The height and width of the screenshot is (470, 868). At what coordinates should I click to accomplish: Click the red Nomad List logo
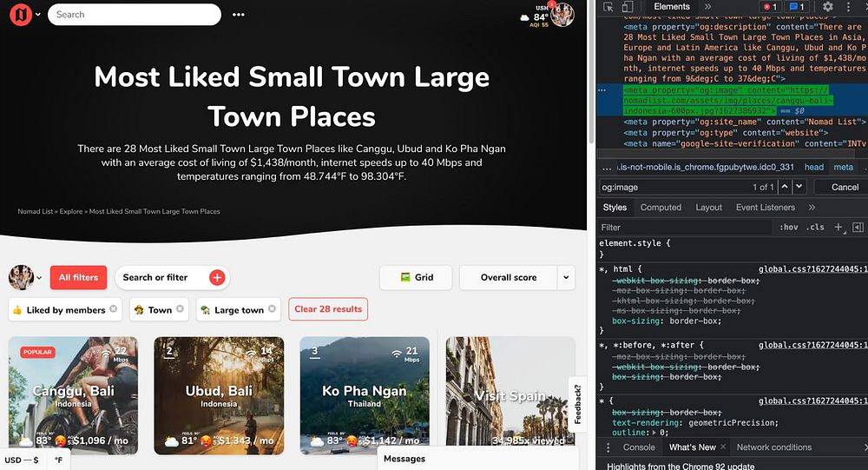pyautogui.click(x=21, y=15)
